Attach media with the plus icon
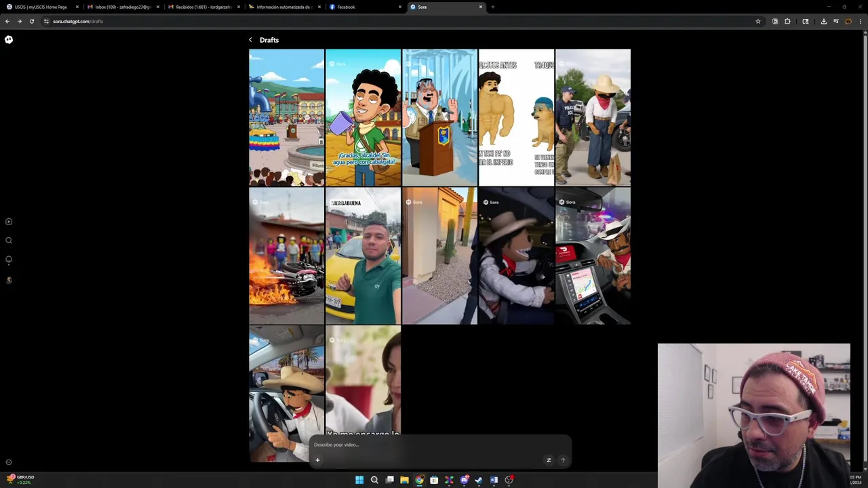Viewport: 868px width, 488px height. [317, 460]
